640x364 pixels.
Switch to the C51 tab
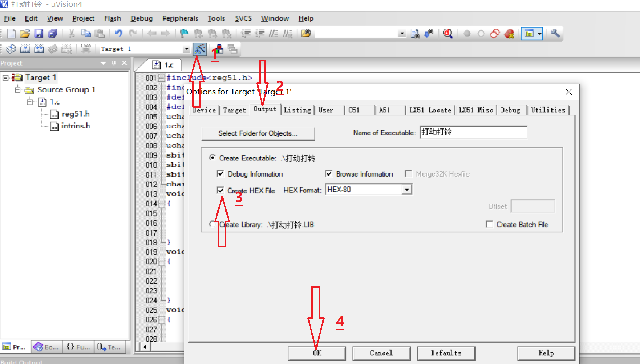[x=354, y=110]
